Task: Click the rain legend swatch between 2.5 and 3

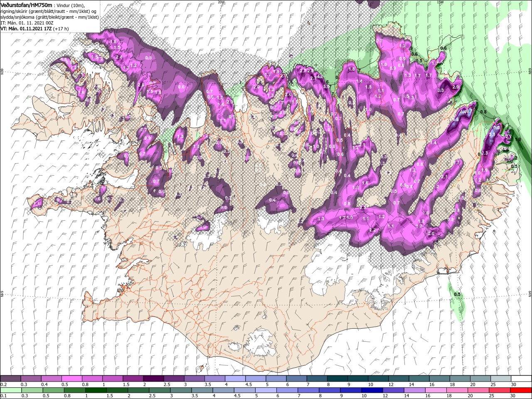Action: point(160,390)
